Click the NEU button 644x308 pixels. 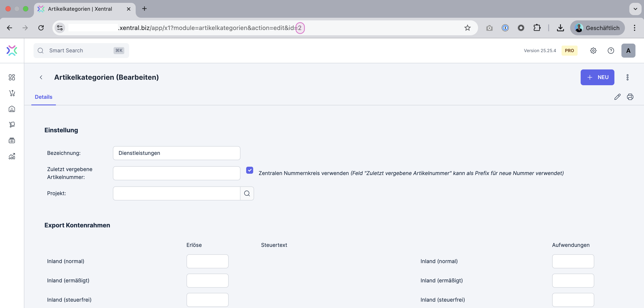[x=597, y=77]
